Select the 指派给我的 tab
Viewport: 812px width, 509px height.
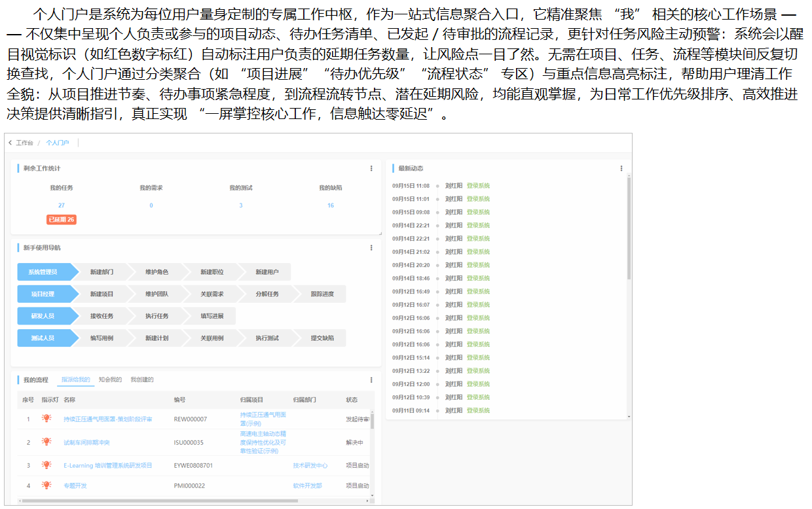(75, 378)
